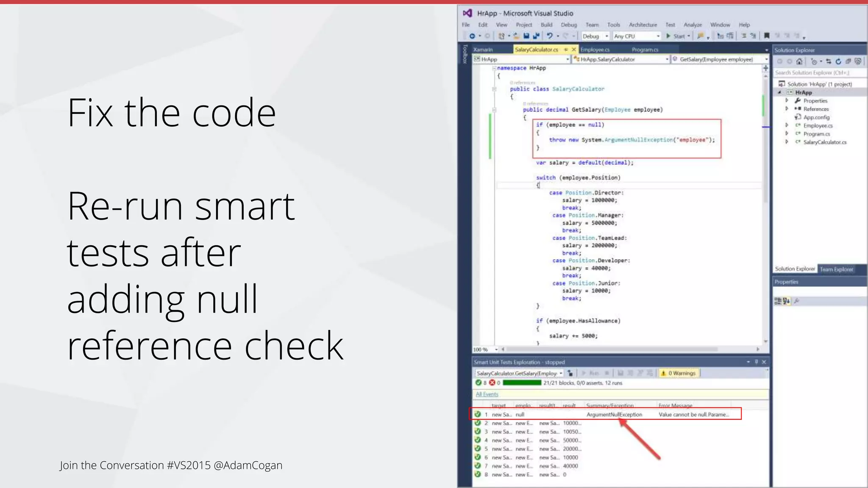This screenshot has width=868, height=488.
Task: Click the Save All toolbar icon
Action: coord(536,36)
